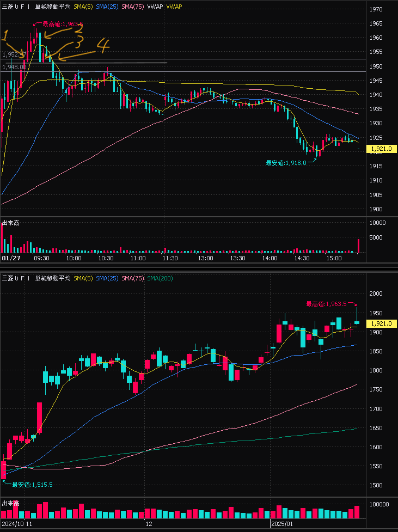Click the SMA(25) legend in the daily chart
The image size is (398, 532).
[107, 278]
